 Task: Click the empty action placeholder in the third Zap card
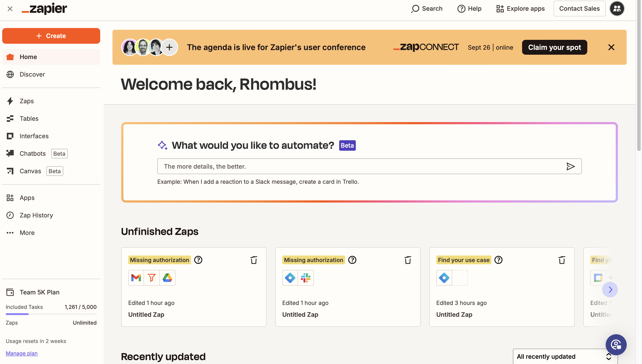coord(460,278)
